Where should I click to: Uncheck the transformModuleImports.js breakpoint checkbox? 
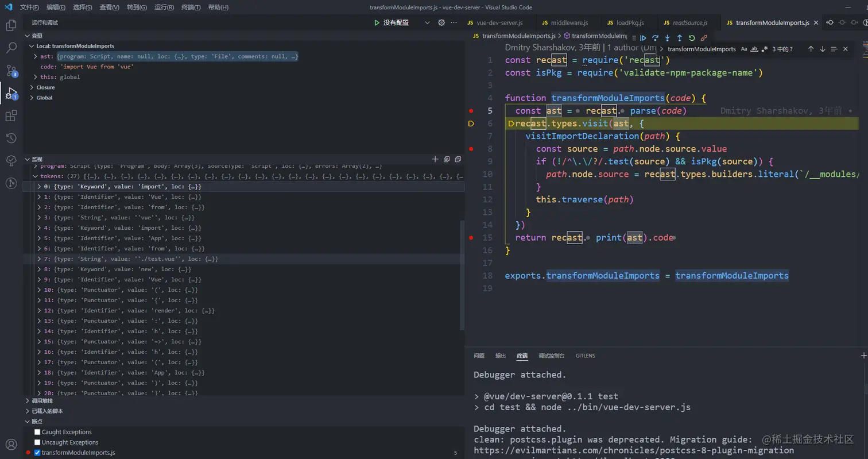coord(37,453)
